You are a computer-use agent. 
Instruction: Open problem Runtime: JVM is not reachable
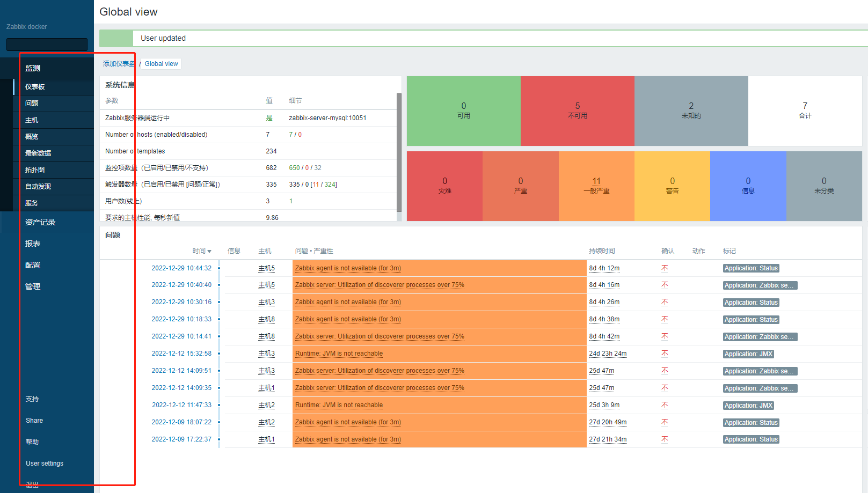(x=338, y=353)
